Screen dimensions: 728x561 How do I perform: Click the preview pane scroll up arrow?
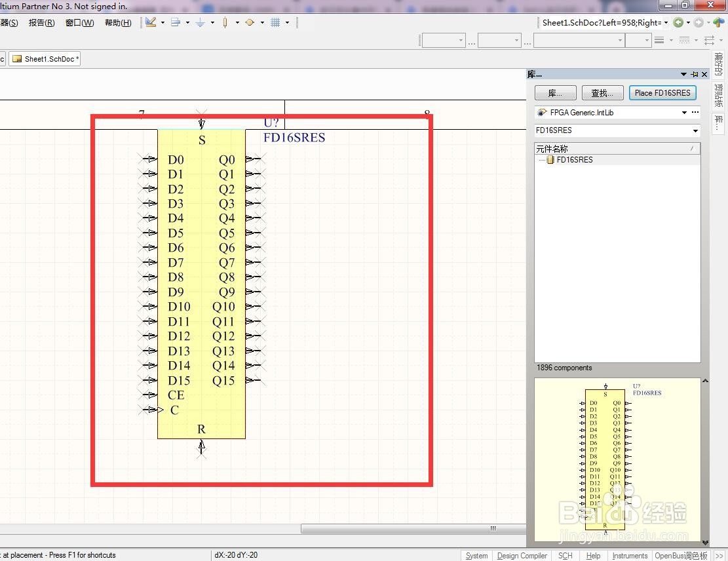pyautogui.click(x=705, y=381)
